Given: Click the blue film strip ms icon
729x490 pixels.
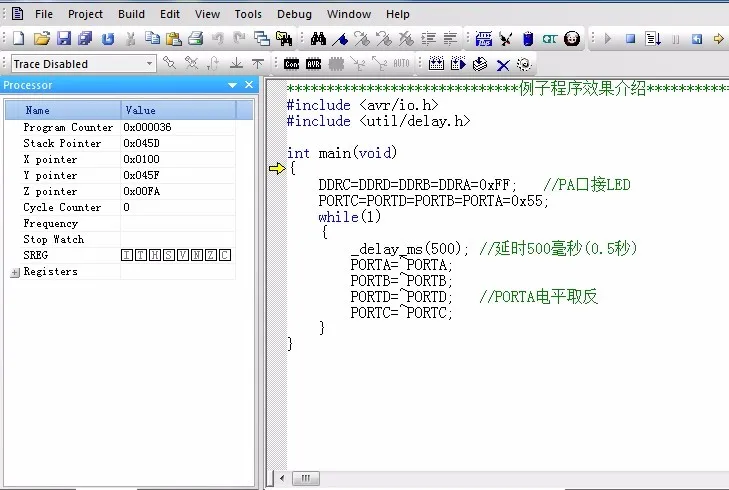Looking at the screenshot, I should pyautogui.click(x=484, y=39).
